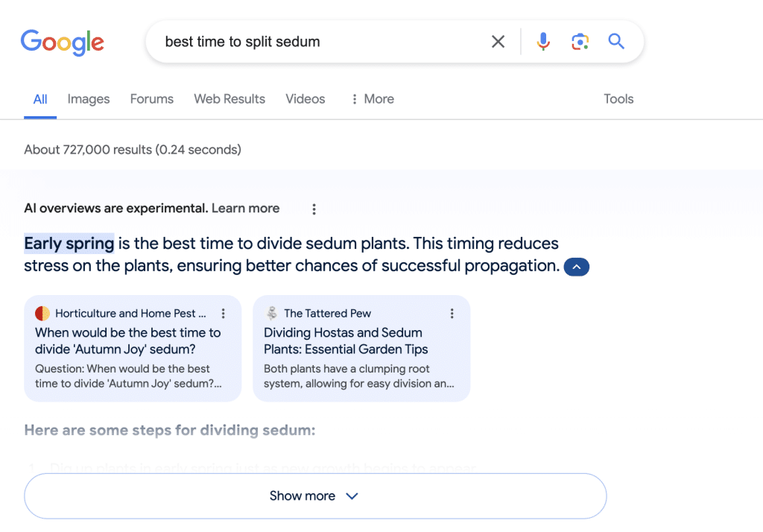Viewport: 763px width, 532px height.
Task: Switch to the Images tab
Action: click(88, 99)
